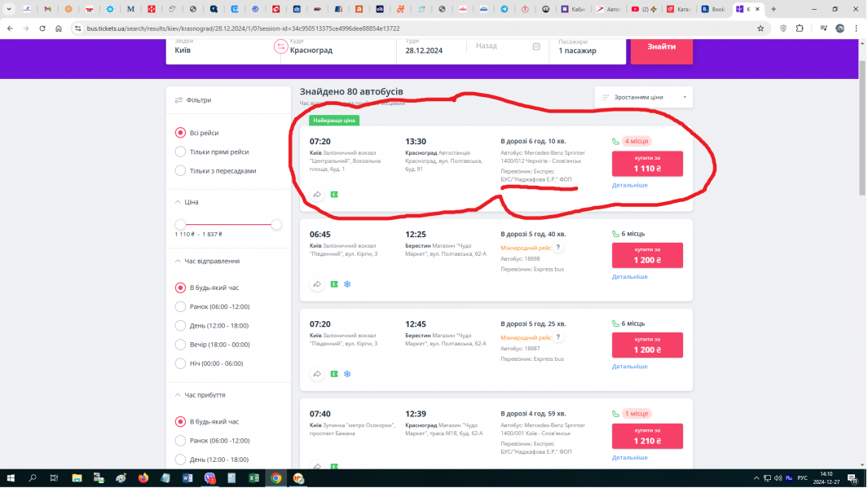This screenshot has width=868, height=497.
Task: Click the browser reload button
Action: (42, 28)
